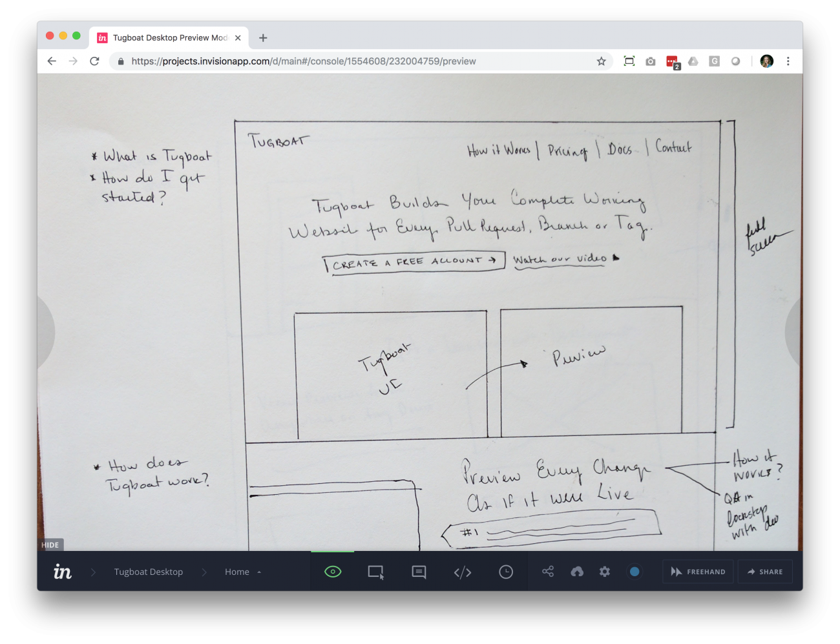Open a new browser tab
Viewport: 840px width, 644px height.
263,38
